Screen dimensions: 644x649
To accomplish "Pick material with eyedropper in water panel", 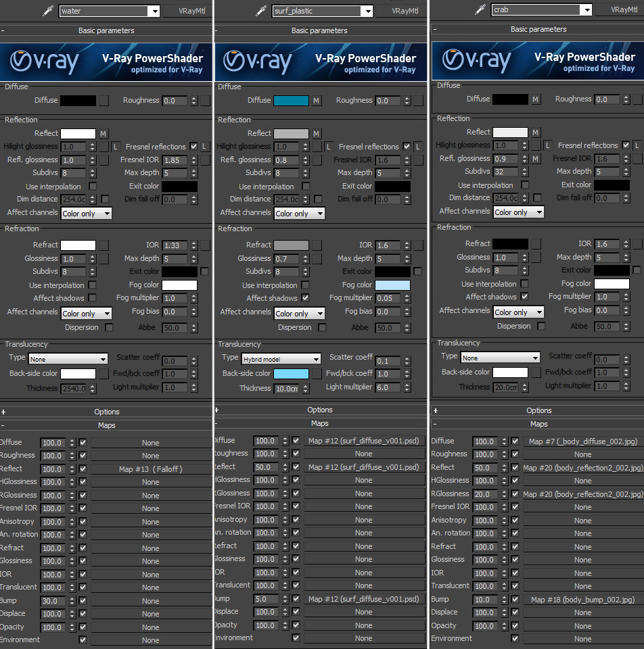I will (49, 11).
